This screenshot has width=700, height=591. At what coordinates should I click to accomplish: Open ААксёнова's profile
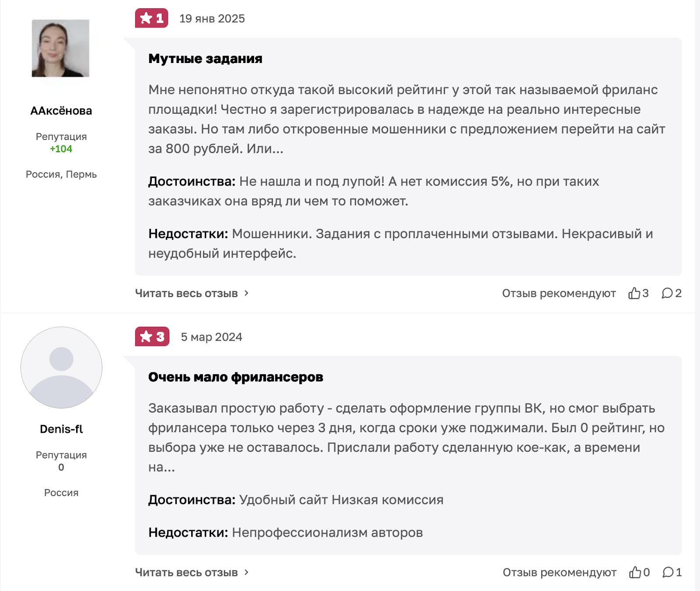[x=60, y=110]
